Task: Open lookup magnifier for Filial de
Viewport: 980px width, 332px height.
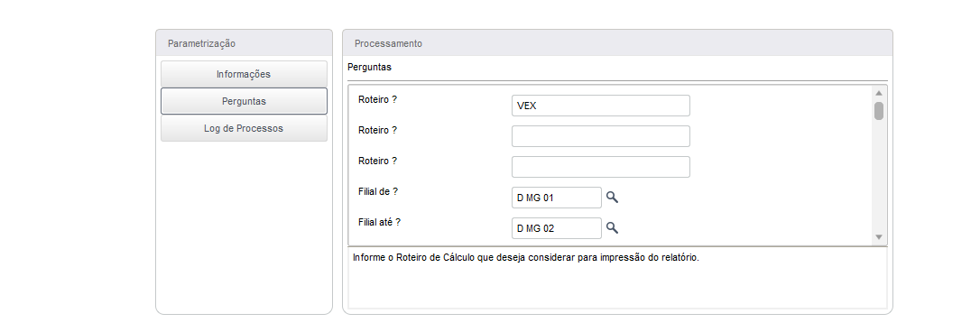Action: (612, 198)
